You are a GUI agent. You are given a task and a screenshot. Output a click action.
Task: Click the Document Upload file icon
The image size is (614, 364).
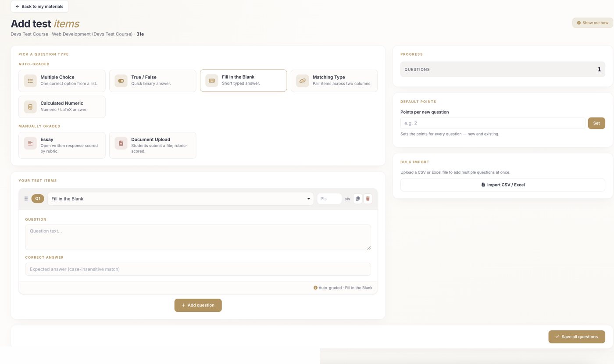tap(121, 143)
